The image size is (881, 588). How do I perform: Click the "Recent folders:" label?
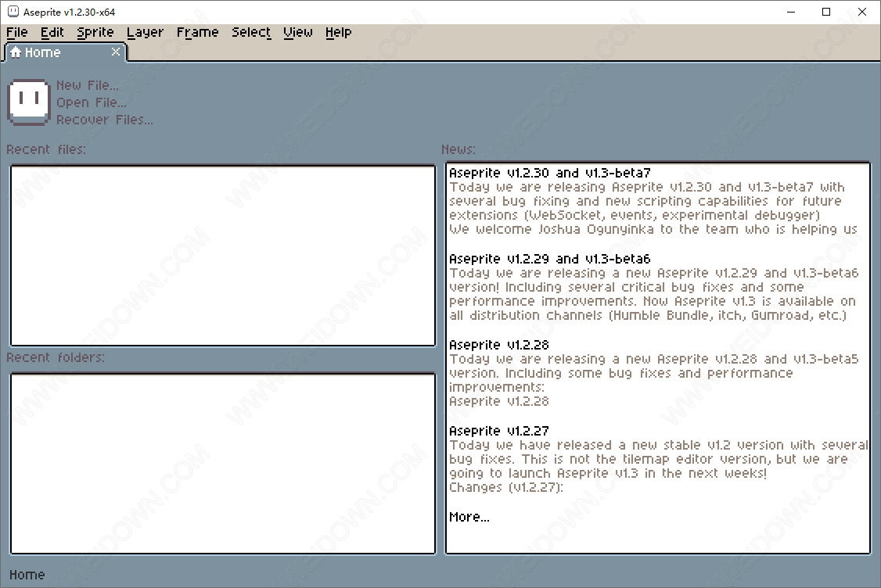tap(56, 358)
